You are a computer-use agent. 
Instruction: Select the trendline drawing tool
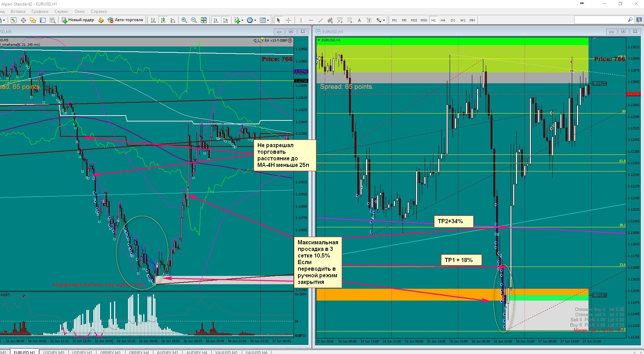pyautogui.click(x=320, y=20)
